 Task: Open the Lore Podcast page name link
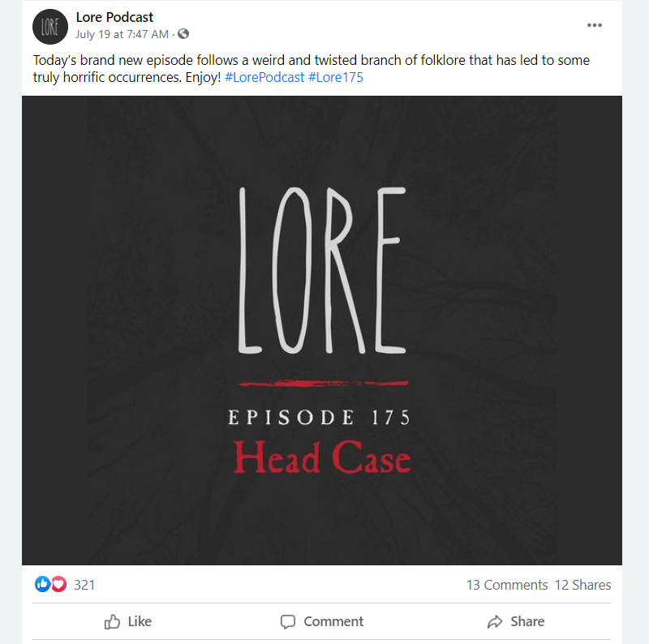click(x=114, y=17)
